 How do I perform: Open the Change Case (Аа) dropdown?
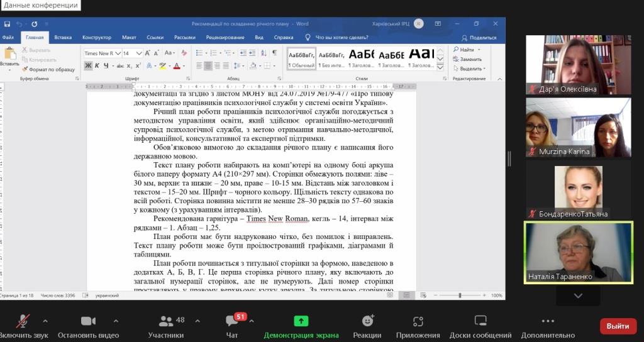point(170,53)
